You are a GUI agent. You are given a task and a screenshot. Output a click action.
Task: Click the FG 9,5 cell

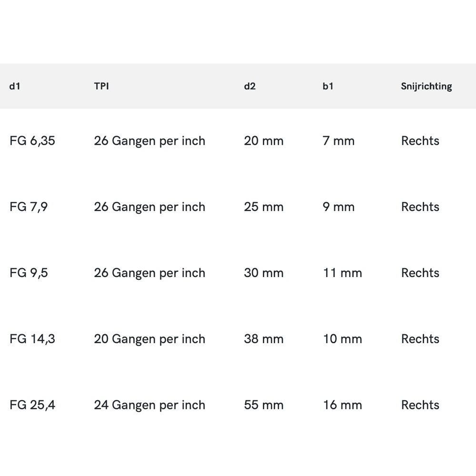(x=29, y=273)
